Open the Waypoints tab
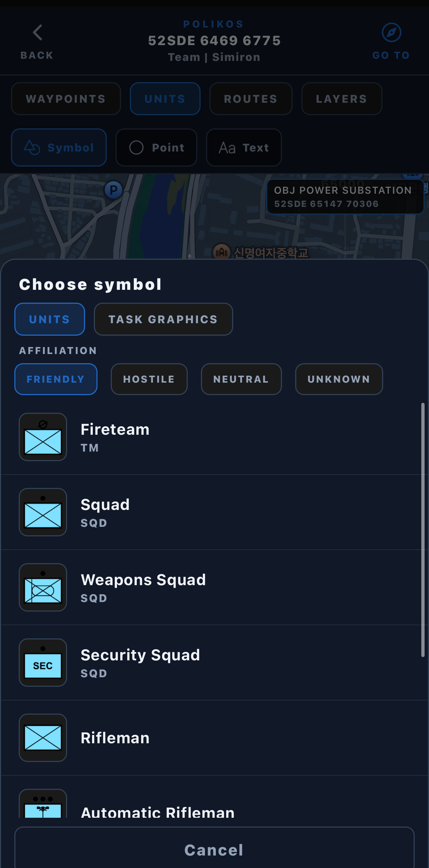This screenshot has height=868, width=429. click(x=66, y=99)
